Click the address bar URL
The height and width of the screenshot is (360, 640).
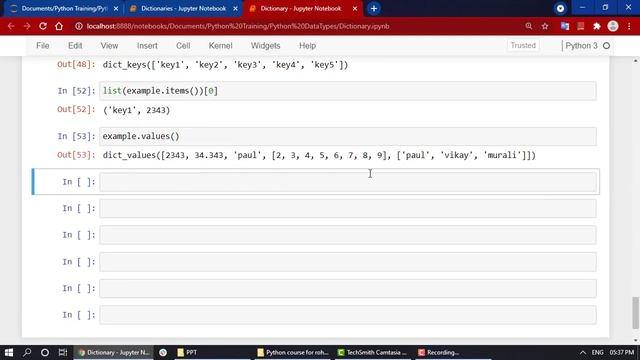pyautogui.click(x=238, y=26)
